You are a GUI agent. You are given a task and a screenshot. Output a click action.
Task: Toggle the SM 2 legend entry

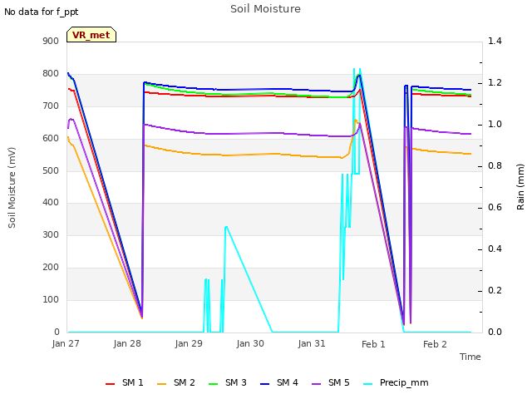[176, 382]
